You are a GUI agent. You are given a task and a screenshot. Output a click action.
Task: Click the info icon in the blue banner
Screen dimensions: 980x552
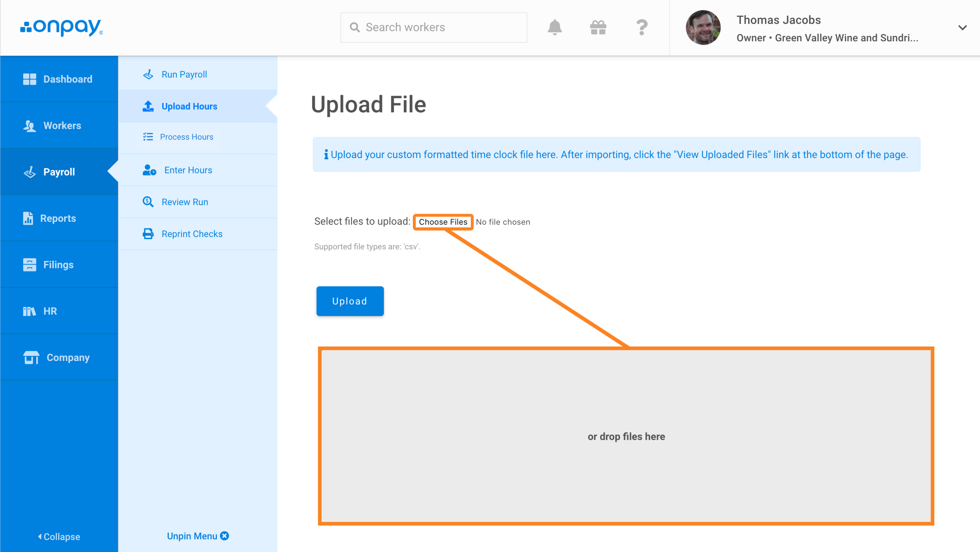[326, 154]
